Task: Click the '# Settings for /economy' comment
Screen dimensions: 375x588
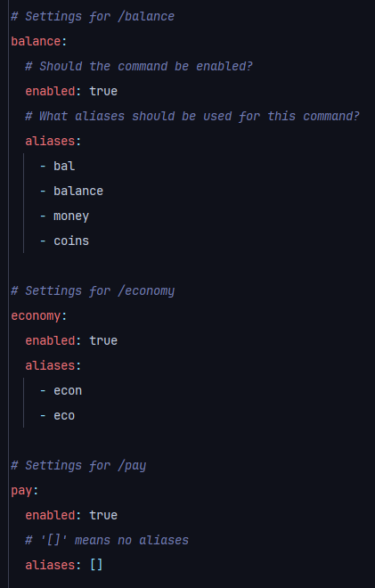Action: 93,291
